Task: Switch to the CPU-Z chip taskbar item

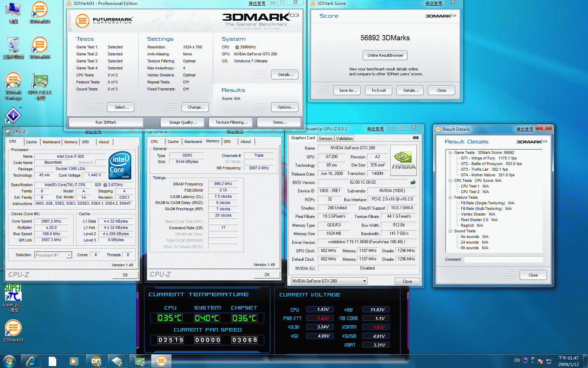Action: (117, 361)
